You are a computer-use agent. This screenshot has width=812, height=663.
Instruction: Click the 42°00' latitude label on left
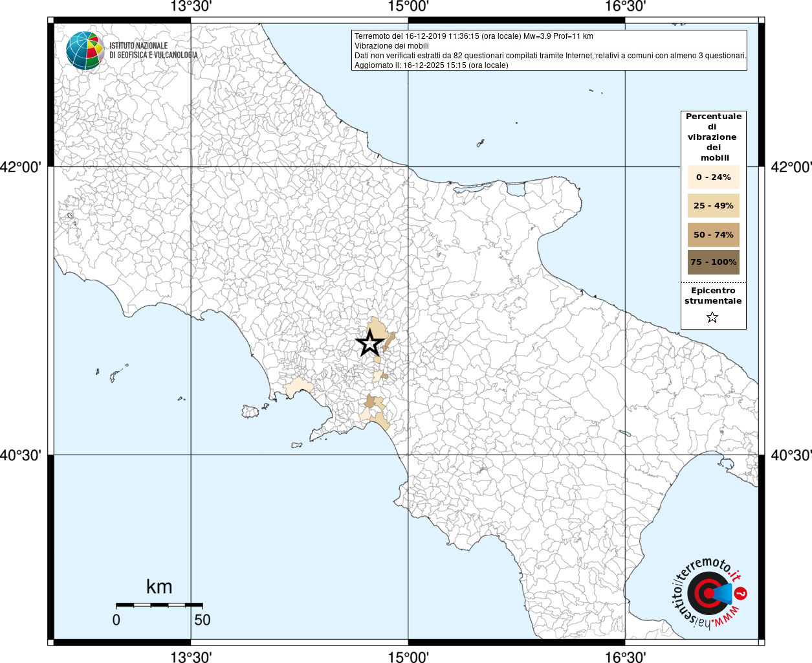pos(21,167)
